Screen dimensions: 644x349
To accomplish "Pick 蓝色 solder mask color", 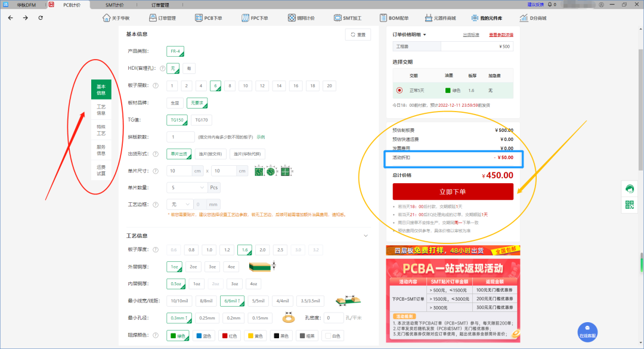I will pos(204,336).
